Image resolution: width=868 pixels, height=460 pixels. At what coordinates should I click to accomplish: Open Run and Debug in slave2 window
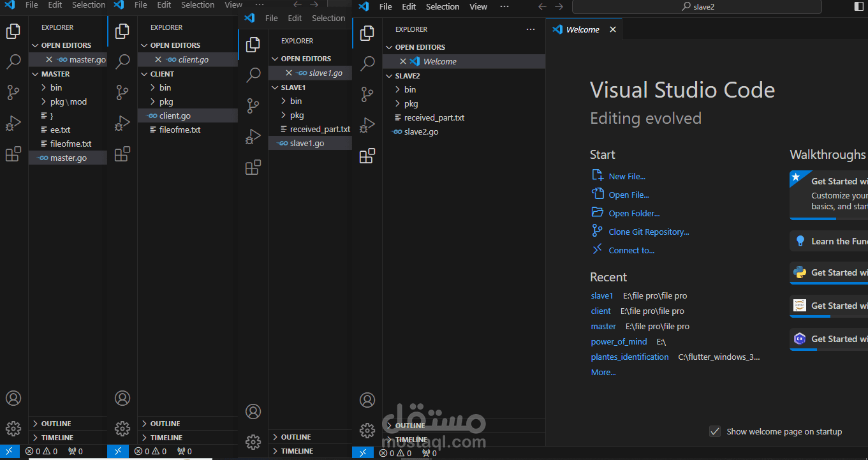367,125
